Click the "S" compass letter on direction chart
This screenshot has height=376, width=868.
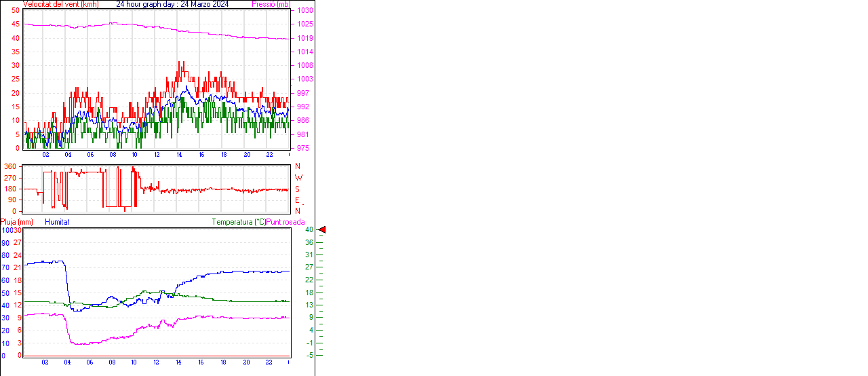click(298, 189)
